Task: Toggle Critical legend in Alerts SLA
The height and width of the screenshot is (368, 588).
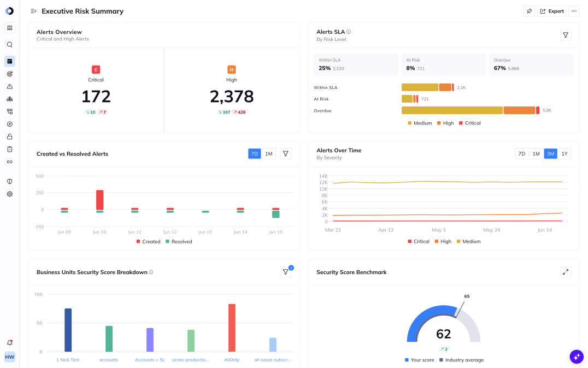Action: 470,123
